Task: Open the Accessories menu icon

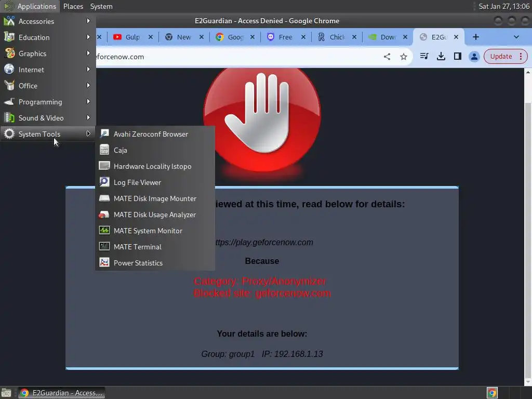Action: (x=9, y=21)
